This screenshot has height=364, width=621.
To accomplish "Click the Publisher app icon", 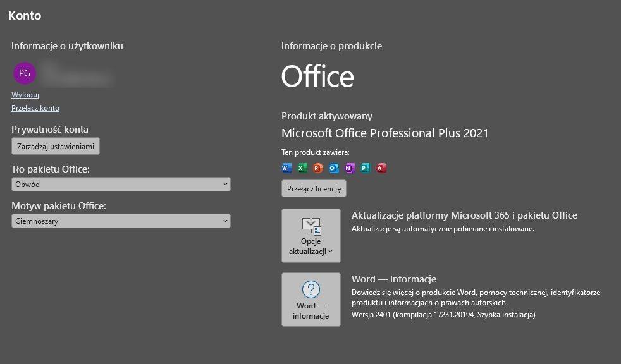I will pyautogui.click(x=365, y=168).
